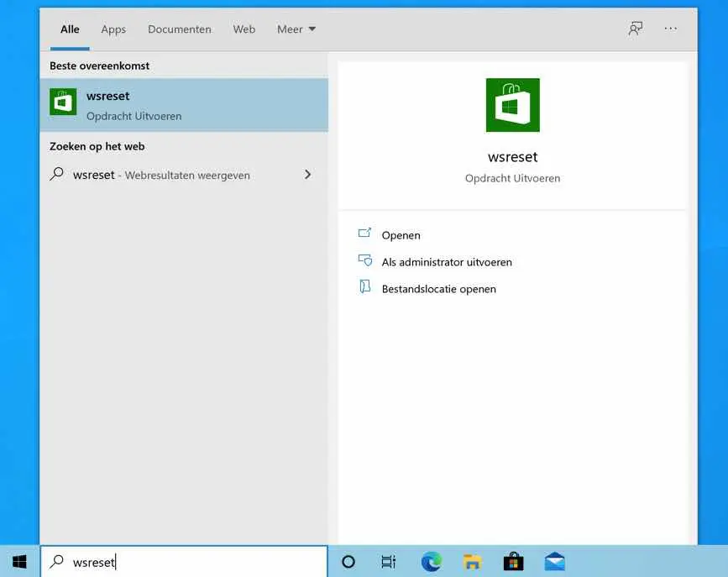This screenshot has width=728, height=577.
Task: Open Task View from the taskbar
Action: pos(388,562)
